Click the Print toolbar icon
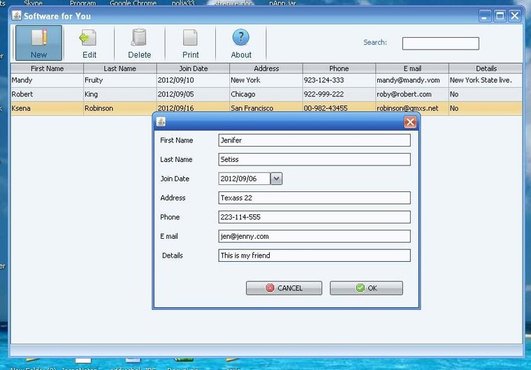The width and height of the screenshot is (531, 370). tap(190, 44)
